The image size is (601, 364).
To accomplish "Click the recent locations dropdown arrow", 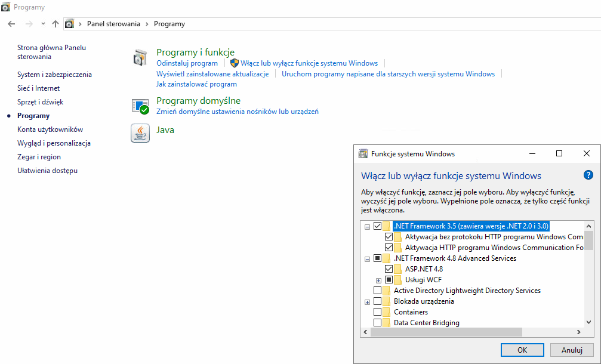I will coord(43,24).
